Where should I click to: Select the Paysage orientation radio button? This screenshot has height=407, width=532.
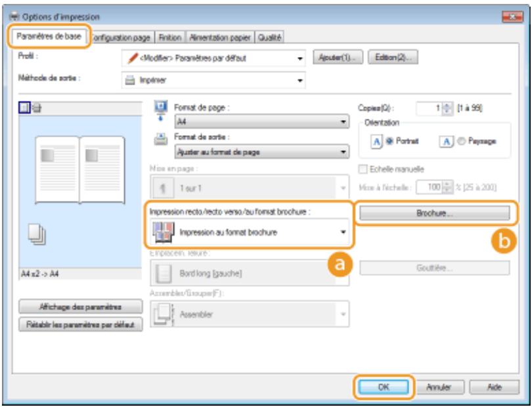(461, 141)
